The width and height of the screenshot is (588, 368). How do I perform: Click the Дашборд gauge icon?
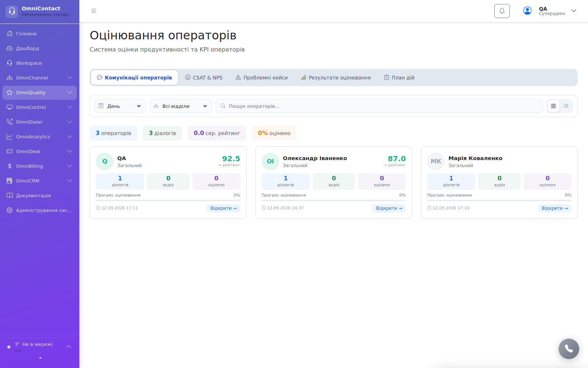pyautogui.click(x=10, y=48)
